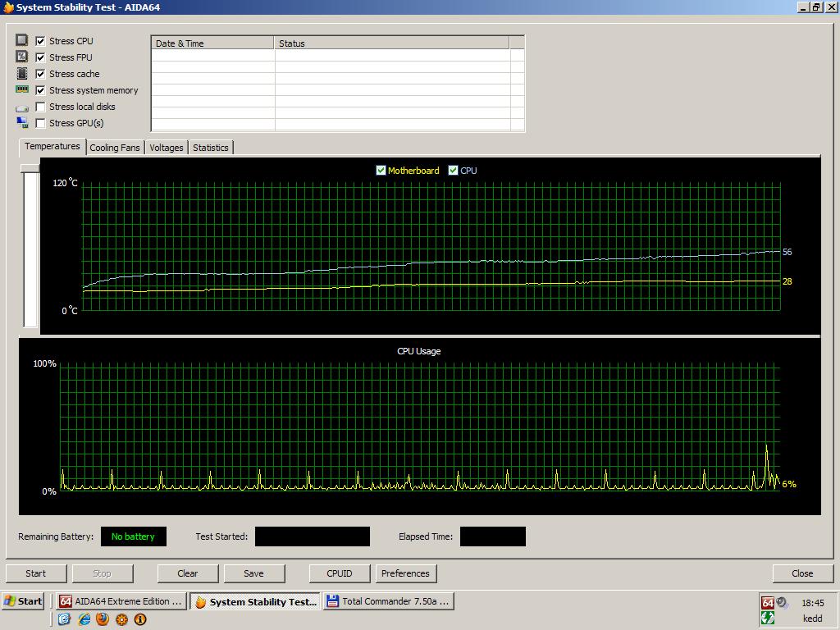Viewport: 840px width, 630px height.
Task: Click the CPU Usage graph title
Action: pyautogui.click(x=419, y=351)
